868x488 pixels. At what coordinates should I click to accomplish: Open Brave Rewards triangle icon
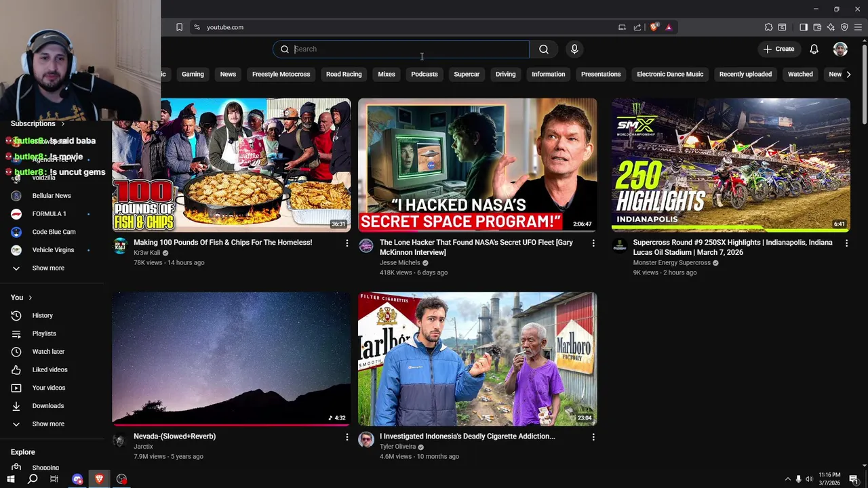click(x=669, y=27)
